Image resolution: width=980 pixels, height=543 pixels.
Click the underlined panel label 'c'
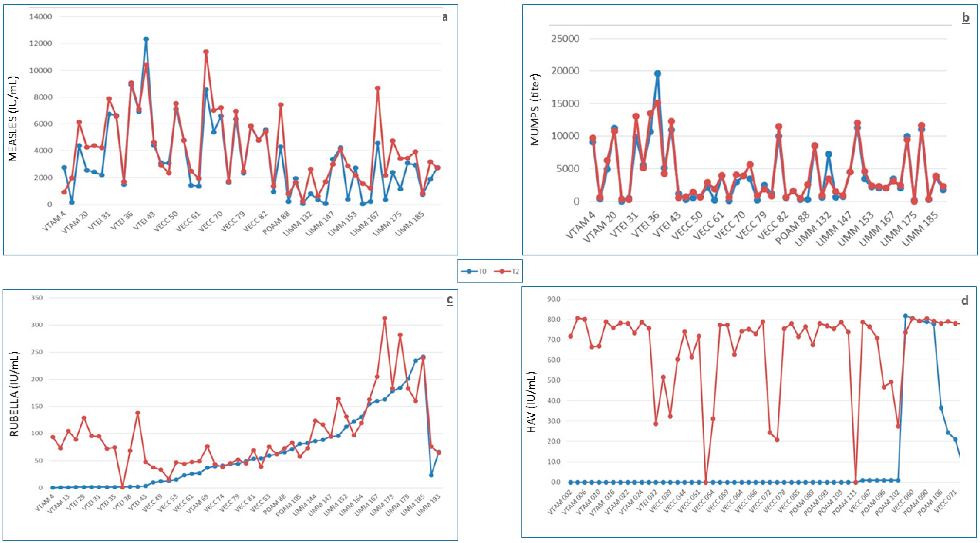[450, 300]
